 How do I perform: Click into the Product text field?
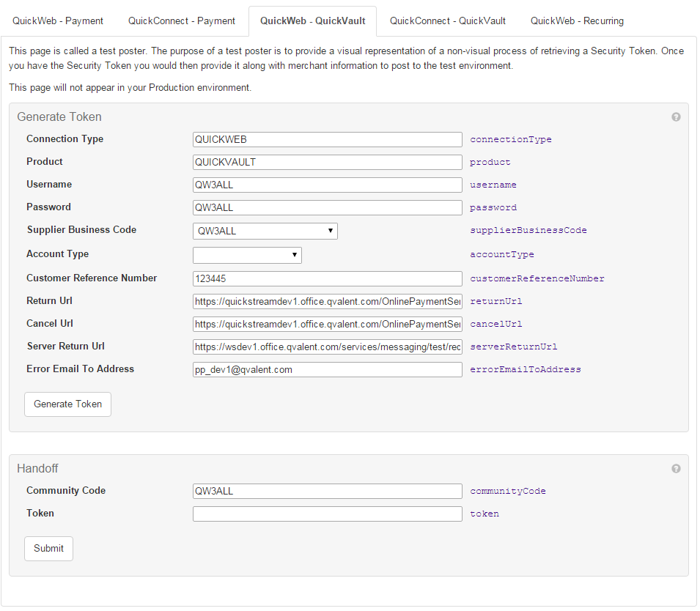[x=327, y=162]
